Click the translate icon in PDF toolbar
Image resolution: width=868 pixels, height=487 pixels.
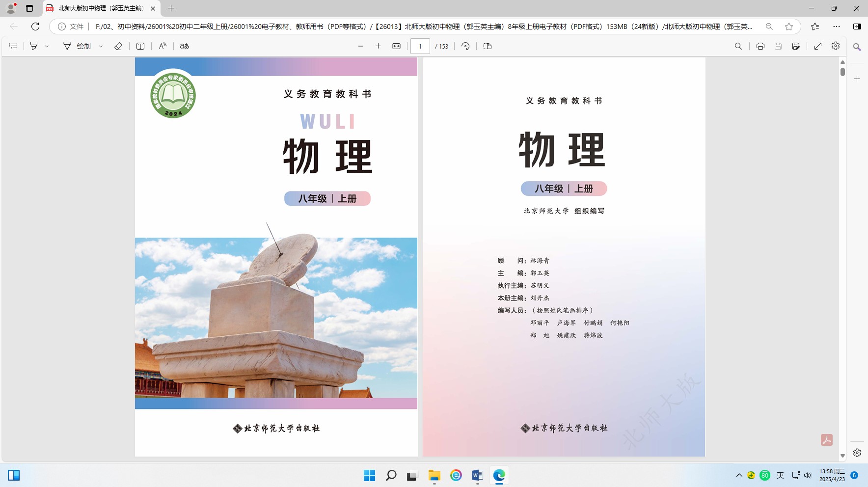(x=185, y=46)
